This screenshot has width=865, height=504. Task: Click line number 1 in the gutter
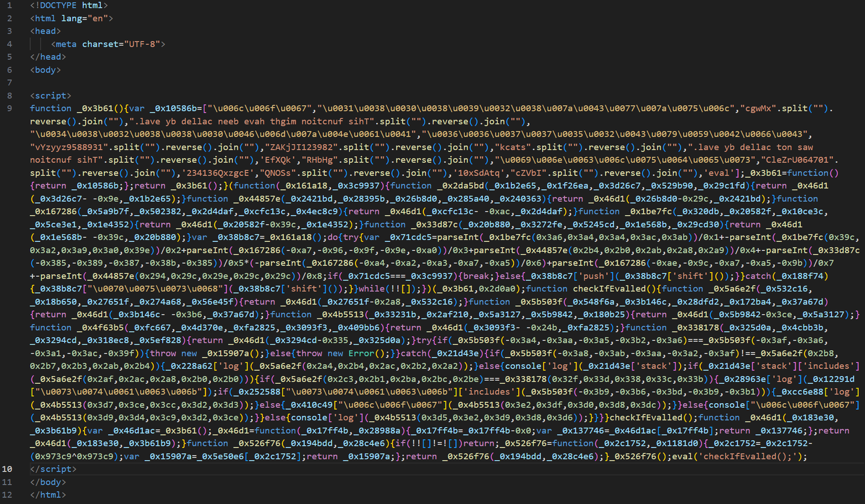click(9, 5)
